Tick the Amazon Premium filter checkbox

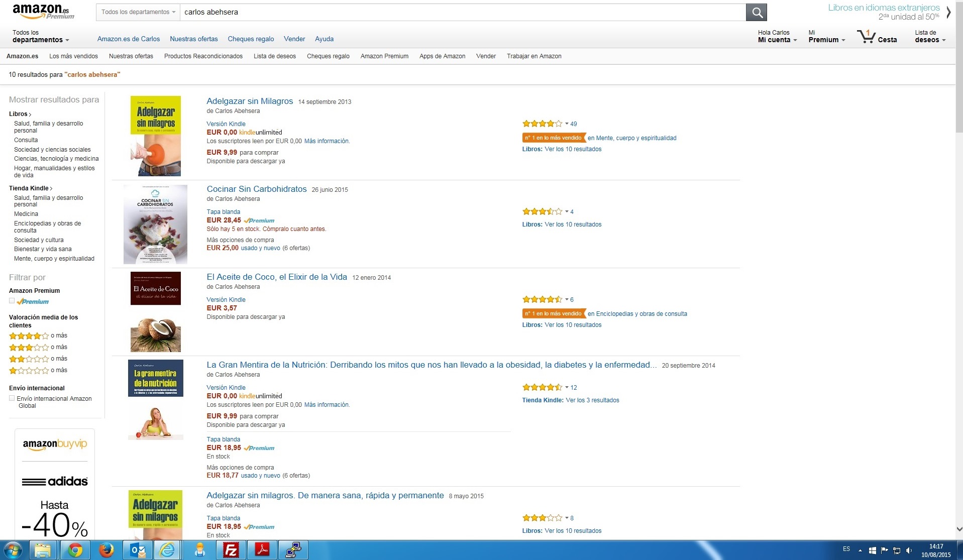[x=12, y=301]
